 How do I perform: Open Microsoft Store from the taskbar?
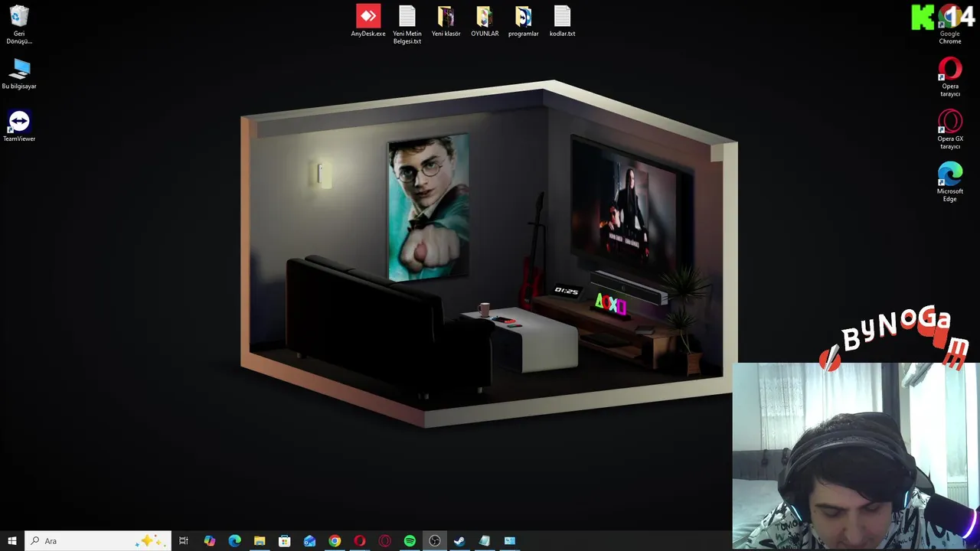284,541
